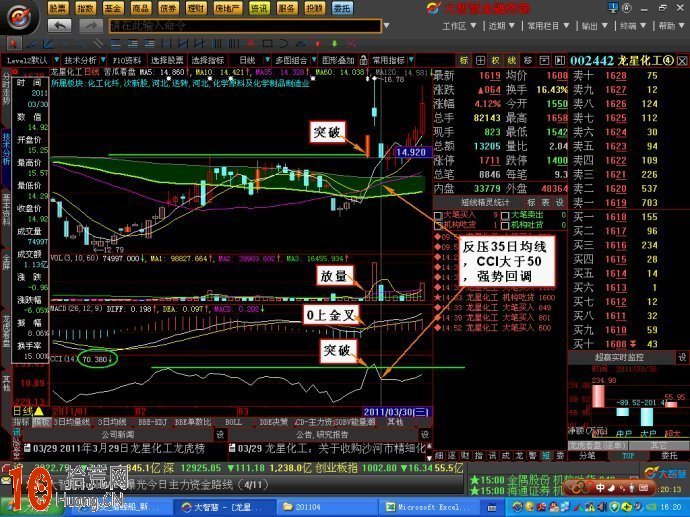The width and height of the screenshot is (690, 517).
Task: Click the forward arrow navigation button
Action: click(91, 26)
